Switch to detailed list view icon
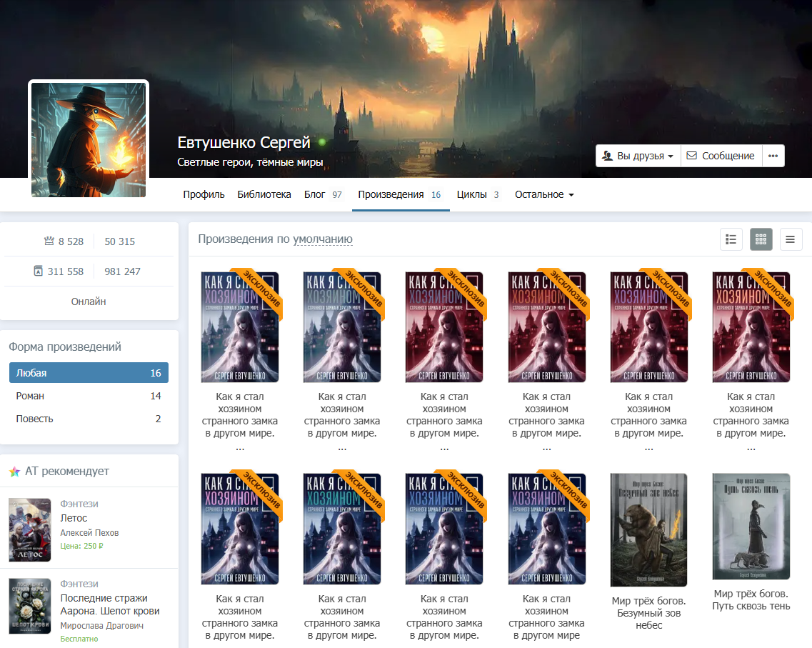This screenshot has width=812, height=648. coord(731,239)
